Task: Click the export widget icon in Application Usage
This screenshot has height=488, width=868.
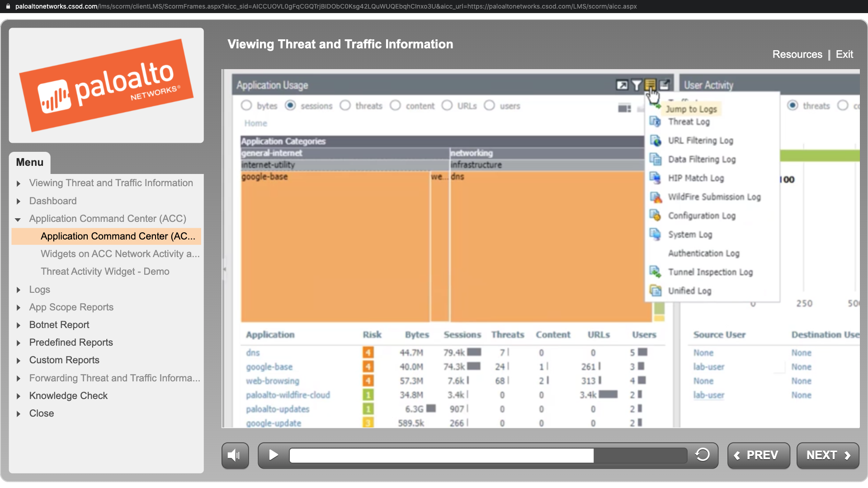Action: point(664,85)
